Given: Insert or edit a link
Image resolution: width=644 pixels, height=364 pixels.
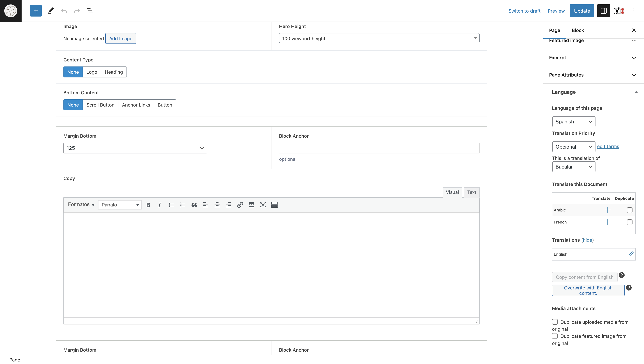Looking at the screenshot, I should click(x=240, y=205).
